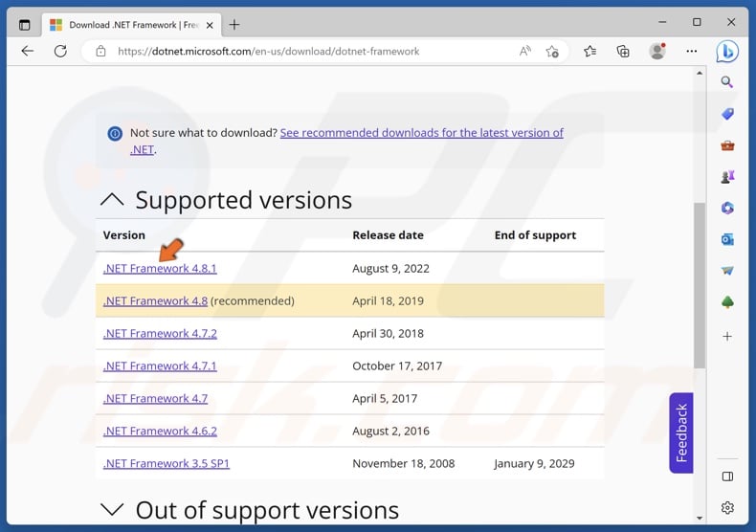Open the Feedback button

(680, 432)
